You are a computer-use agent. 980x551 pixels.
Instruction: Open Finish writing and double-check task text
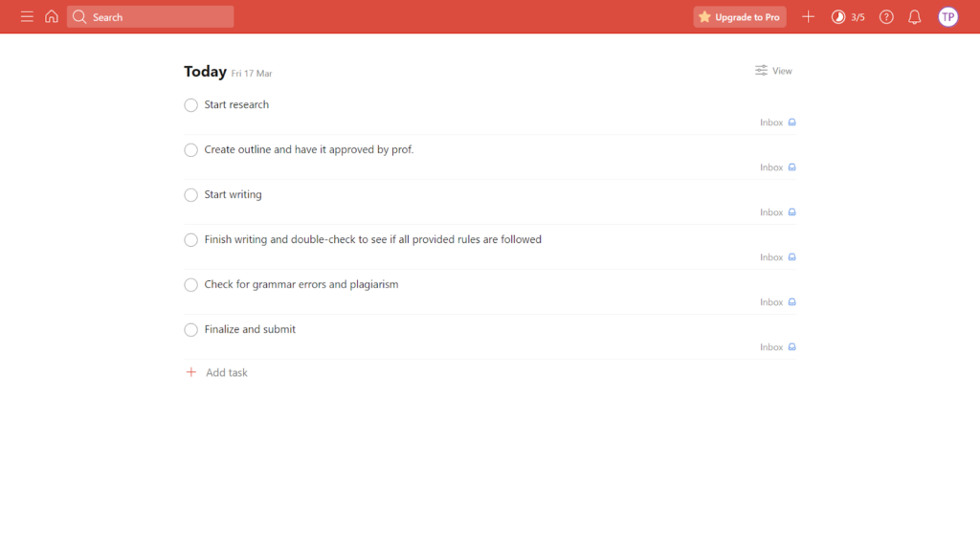point(372,239)
